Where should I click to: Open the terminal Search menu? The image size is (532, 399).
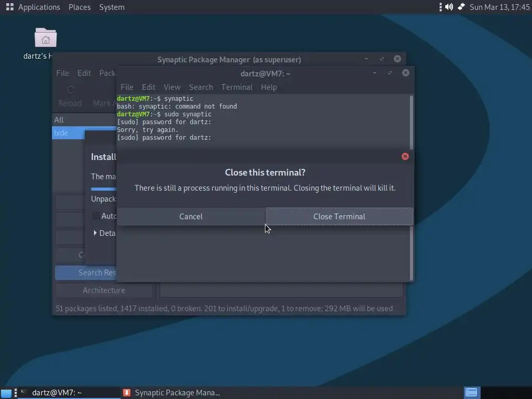coord(201,87)
